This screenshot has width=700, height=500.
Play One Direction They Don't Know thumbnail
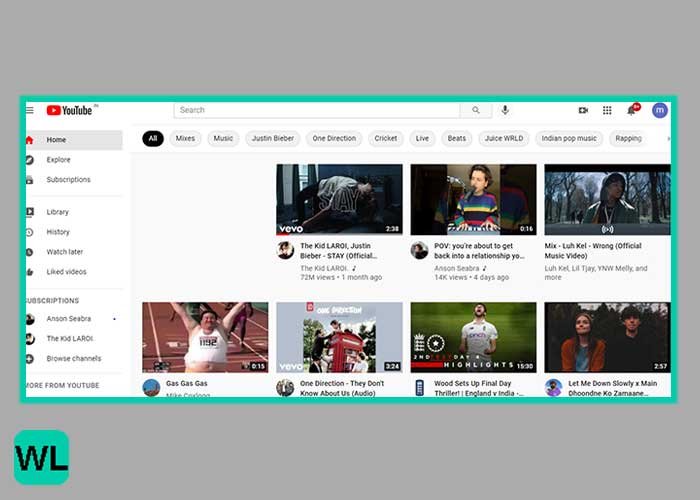339,338
